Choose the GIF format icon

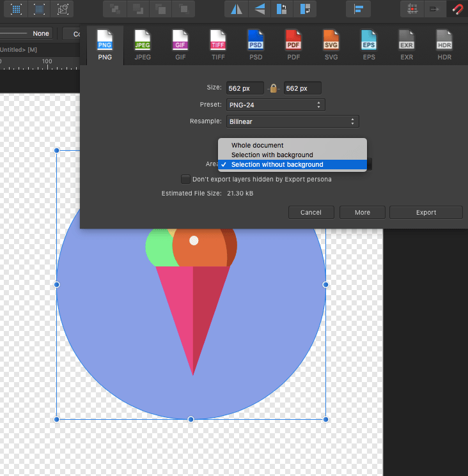[x=180, y=45]
